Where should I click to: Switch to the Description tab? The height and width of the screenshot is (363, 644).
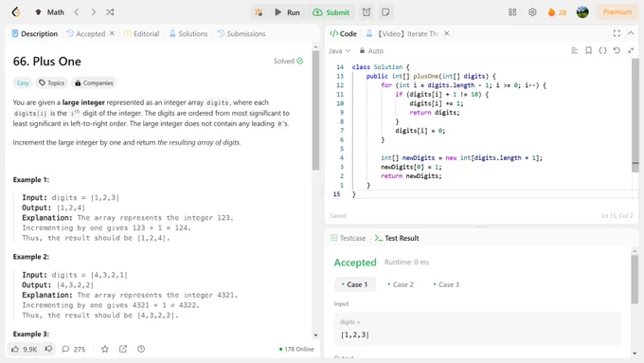click(x=35, y=34)
